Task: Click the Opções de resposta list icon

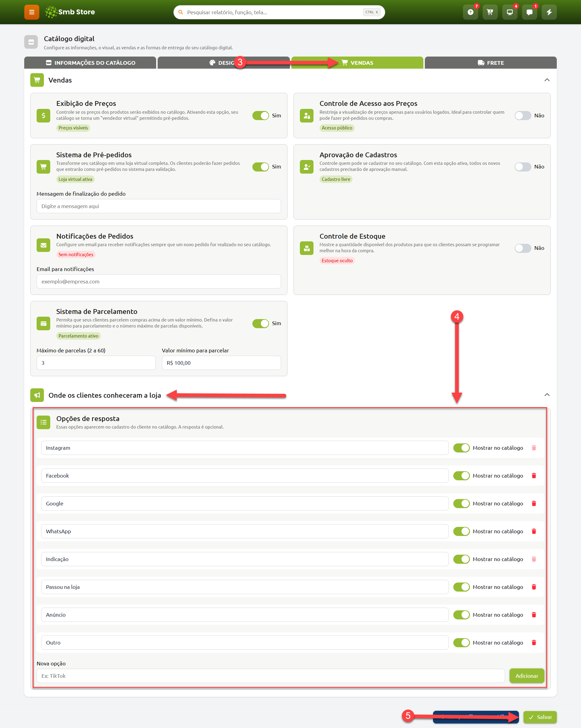Action: point(43,423)
